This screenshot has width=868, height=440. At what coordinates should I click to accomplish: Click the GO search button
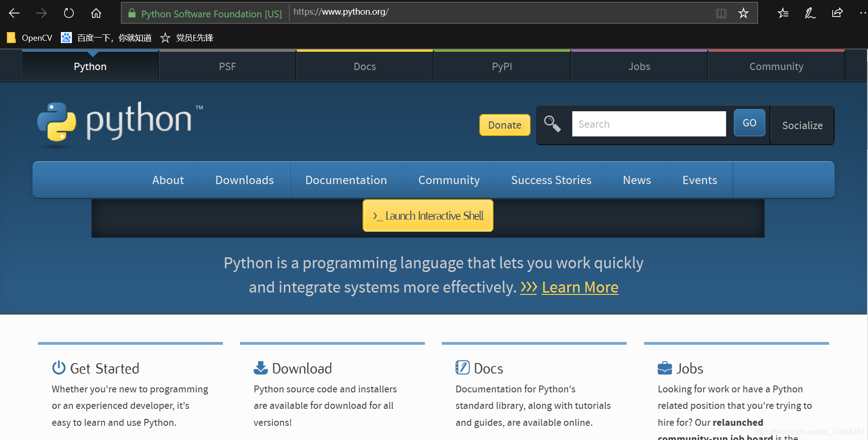[x=749, y=123]
